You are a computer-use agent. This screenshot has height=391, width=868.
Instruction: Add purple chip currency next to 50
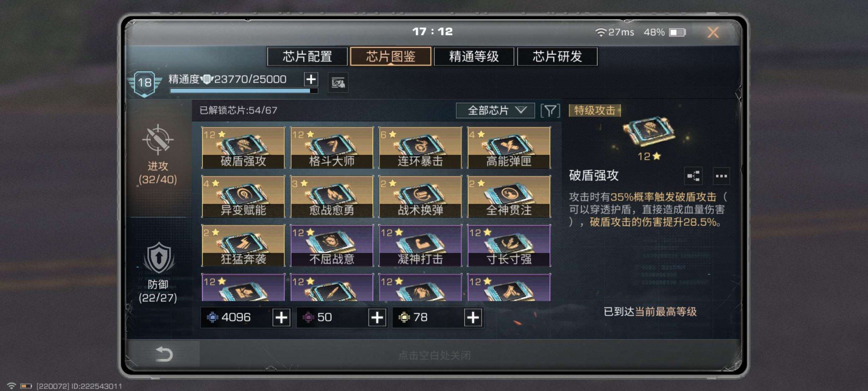tap(377, 318)
